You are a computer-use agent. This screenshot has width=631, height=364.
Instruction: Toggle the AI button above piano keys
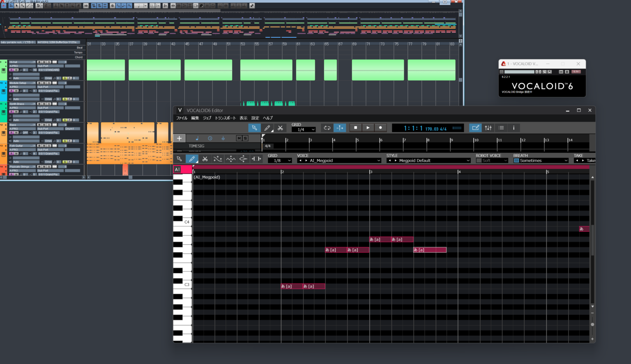(177, 169)
